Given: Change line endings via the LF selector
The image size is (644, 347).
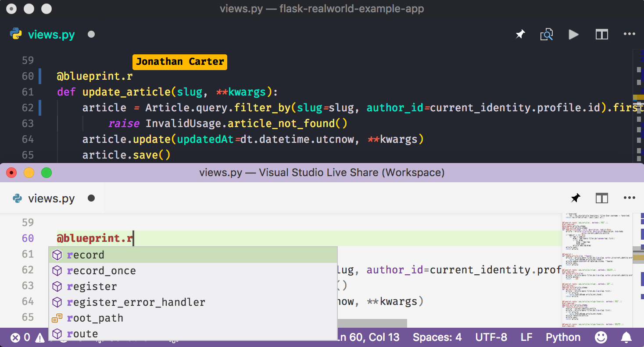Looking at the screenshot, I should 526,337.
